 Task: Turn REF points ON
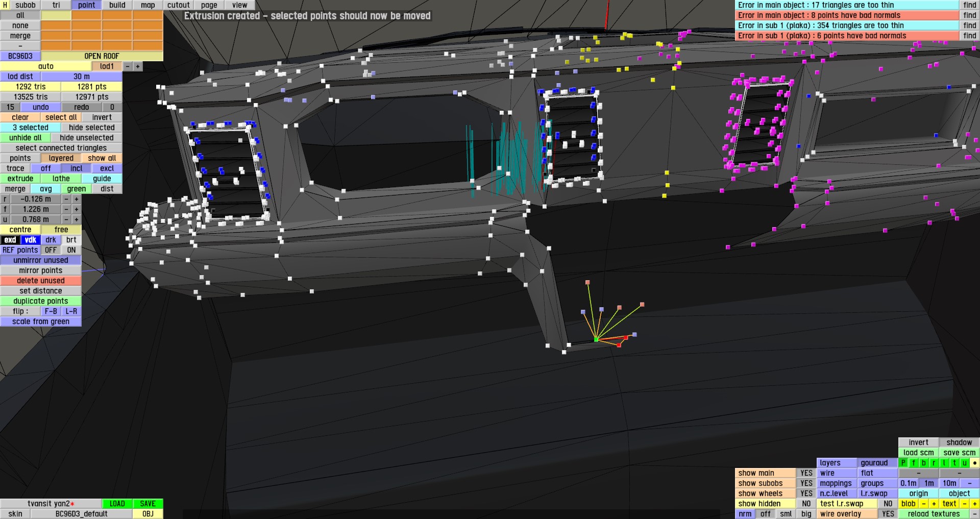(71, 250)
